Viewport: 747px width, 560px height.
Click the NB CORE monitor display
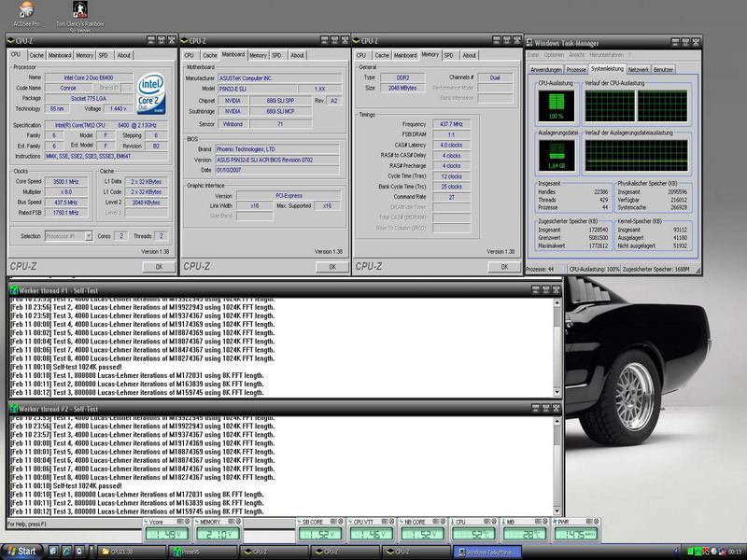click(x=422, y=534)
